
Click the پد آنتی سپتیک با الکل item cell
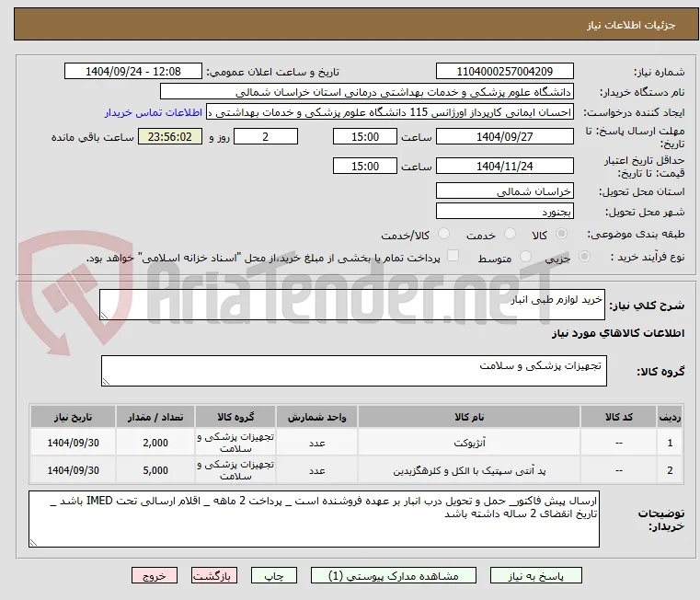[x=469, y=470]
